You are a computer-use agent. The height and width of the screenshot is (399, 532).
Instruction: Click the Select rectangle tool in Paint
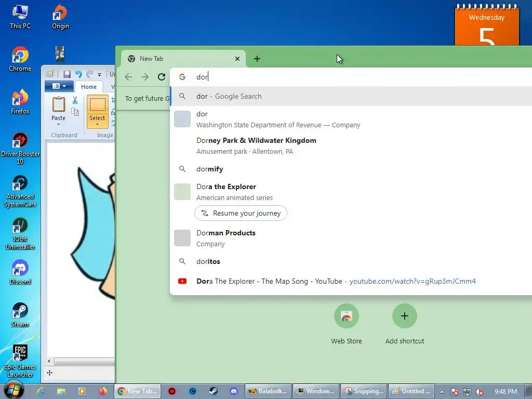[x=97, y=104]
